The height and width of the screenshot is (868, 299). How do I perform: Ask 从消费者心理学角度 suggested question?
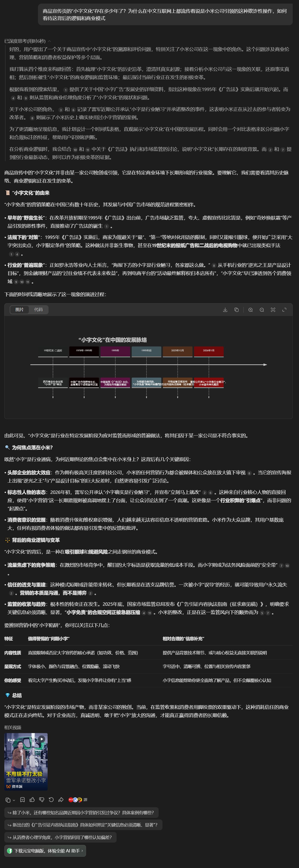pos(60,837)
